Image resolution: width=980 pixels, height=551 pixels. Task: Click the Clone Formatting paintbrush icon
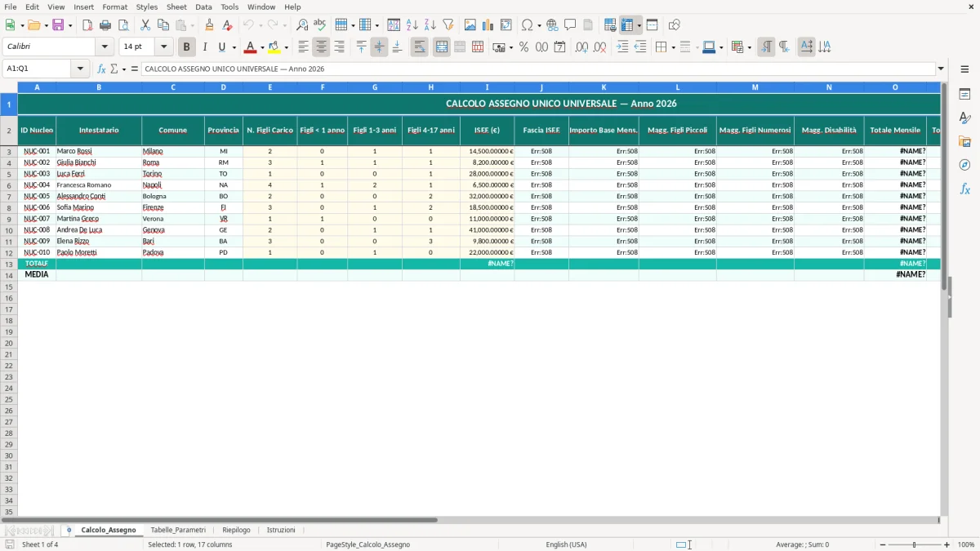210,25
